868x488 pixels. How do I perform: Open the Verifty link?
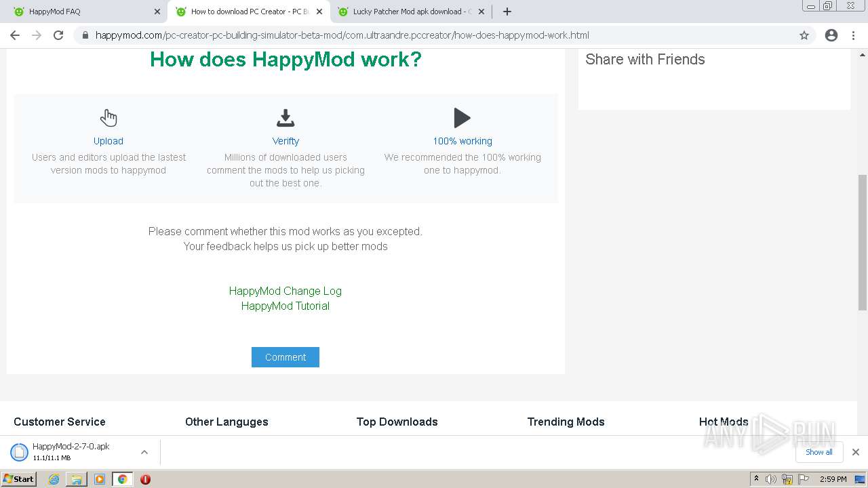click(x=285, y=141)
